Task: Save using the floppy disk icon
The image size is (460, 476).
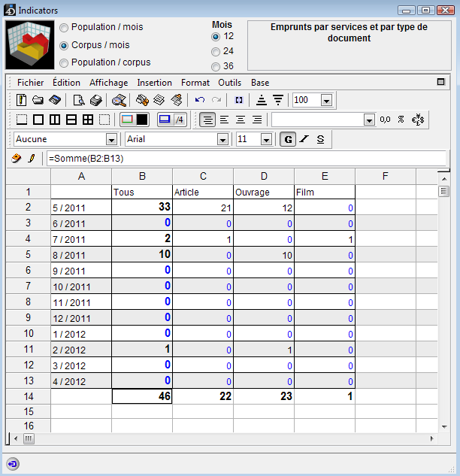Action: pos(55,100)
